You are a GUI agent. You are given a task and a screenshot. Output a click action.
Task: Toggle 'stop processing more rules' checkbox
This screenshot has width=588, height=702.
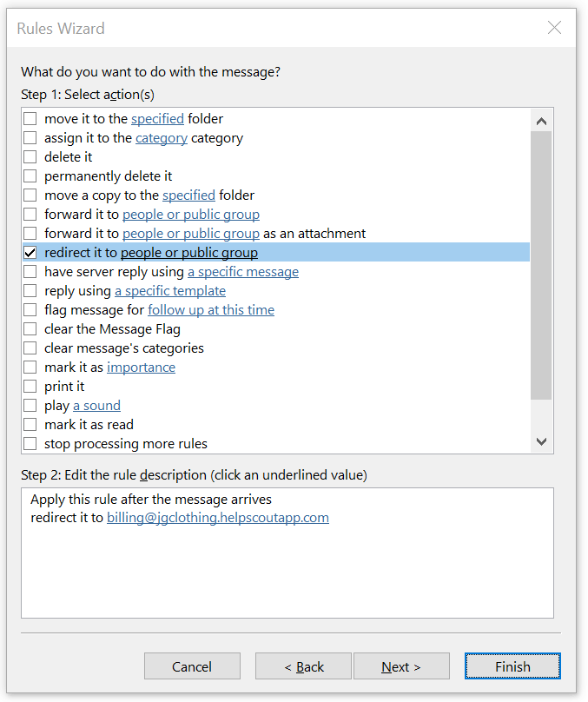(x=30, y=444)
